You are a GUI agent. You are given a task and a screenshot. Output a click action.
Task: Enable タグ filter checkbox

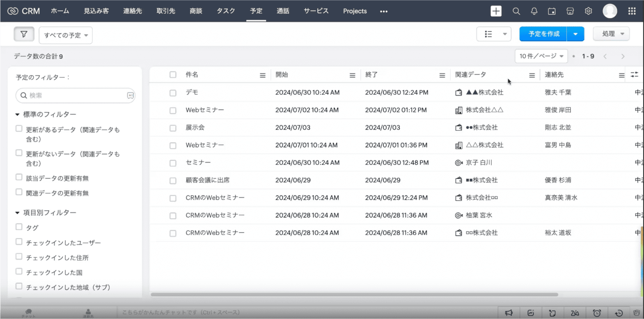pyautogui.click(x=19, y=227)
